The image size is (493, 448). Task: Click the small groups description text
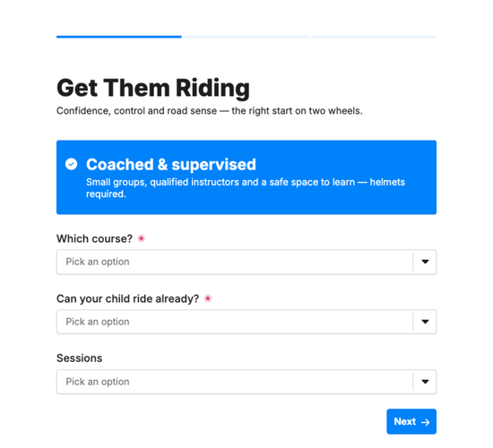click(x=246, y=188)
